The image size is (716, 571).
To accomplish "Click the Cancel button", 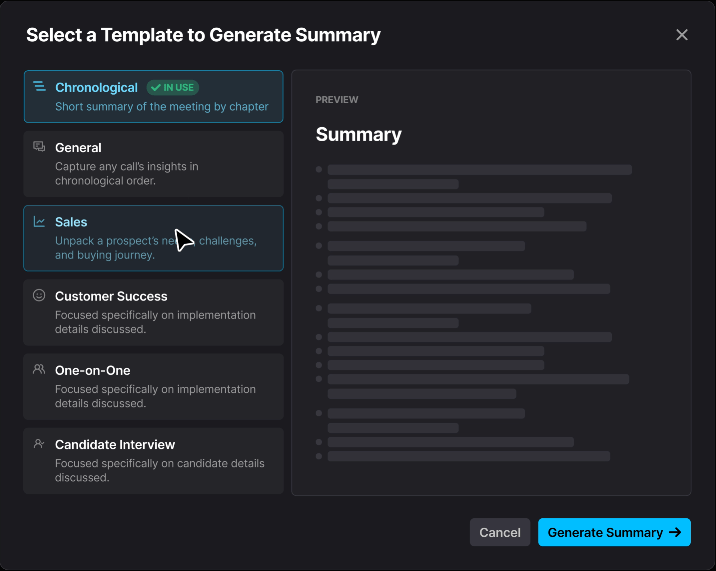I will click(x=500, y=532).
